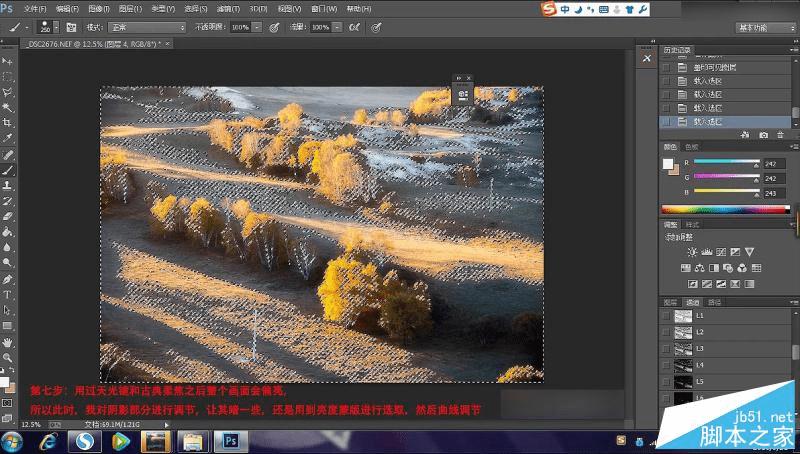Viewport: 800px width, 454px height.
Task: Select the Path Selection tool
Action: 7,310
